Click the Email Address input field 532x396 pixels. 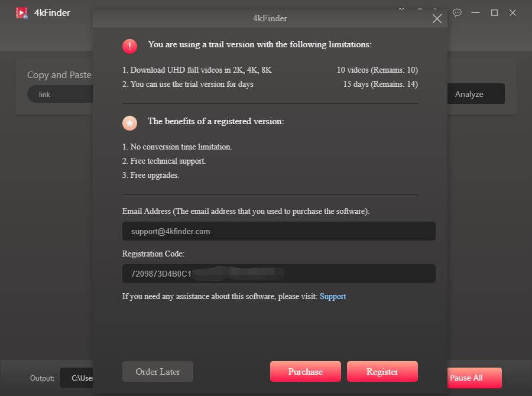tap(278, 231)
